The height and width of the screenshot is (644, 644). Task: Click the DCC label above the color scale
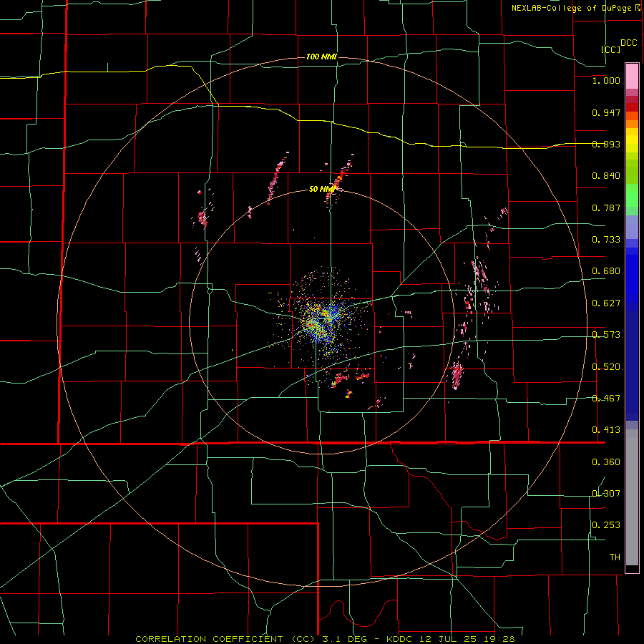628,43
